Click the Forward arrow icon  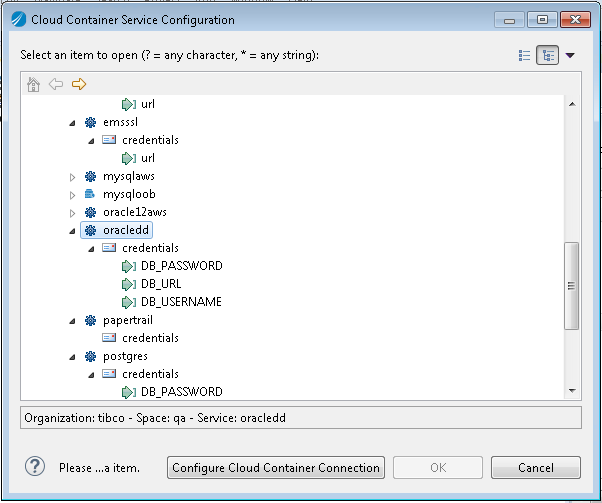[x=79, y=84]
